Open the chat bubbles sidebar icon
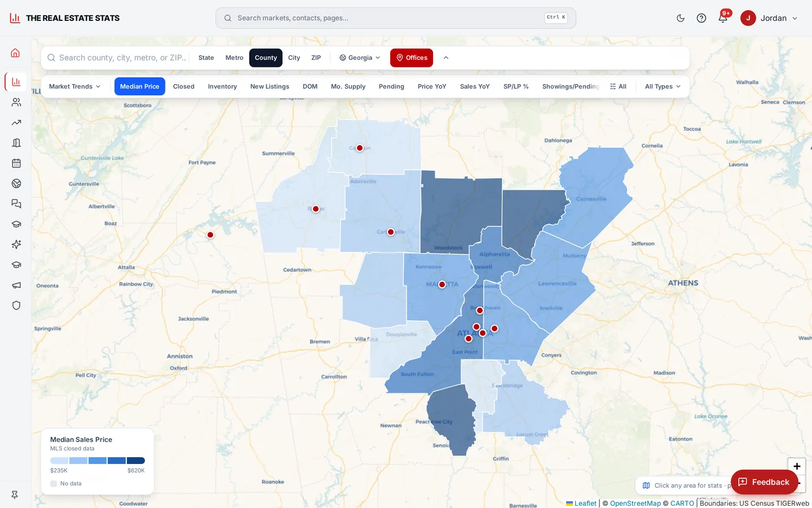 [x=16, y=204]
